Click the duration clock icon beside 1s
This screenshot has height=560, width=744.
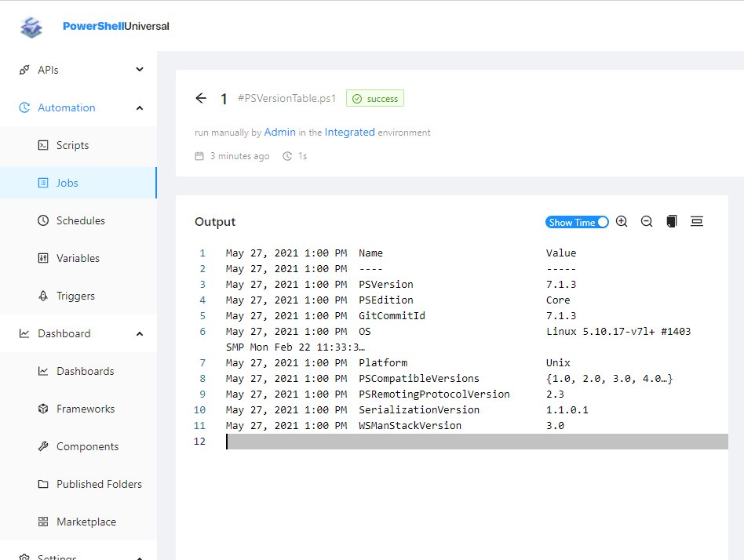pos(287,156)
